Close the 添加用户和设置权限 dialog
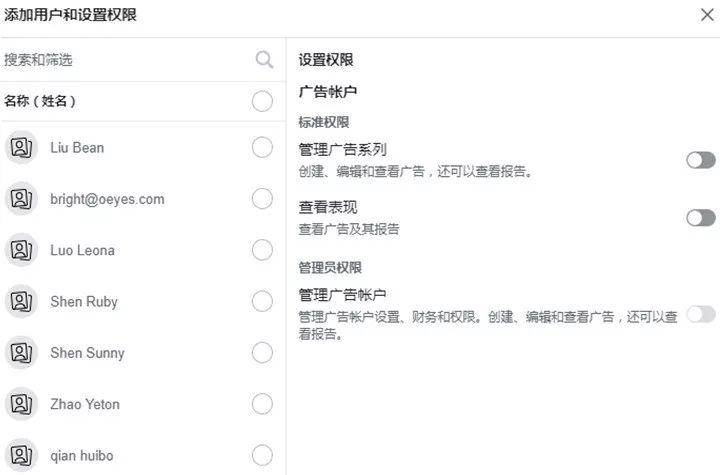Screen dimensions: 721x475 [707, 15]
